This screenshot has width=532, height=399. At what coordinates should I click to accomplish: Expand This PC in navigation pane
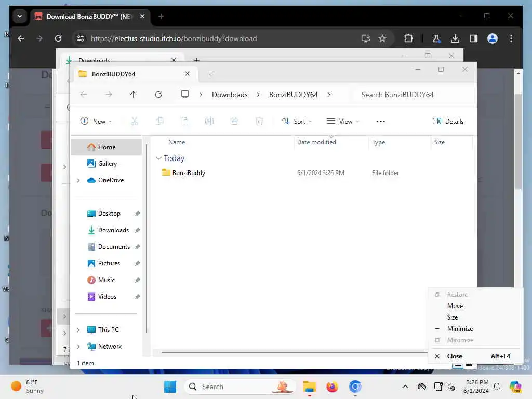pos(78,330)
